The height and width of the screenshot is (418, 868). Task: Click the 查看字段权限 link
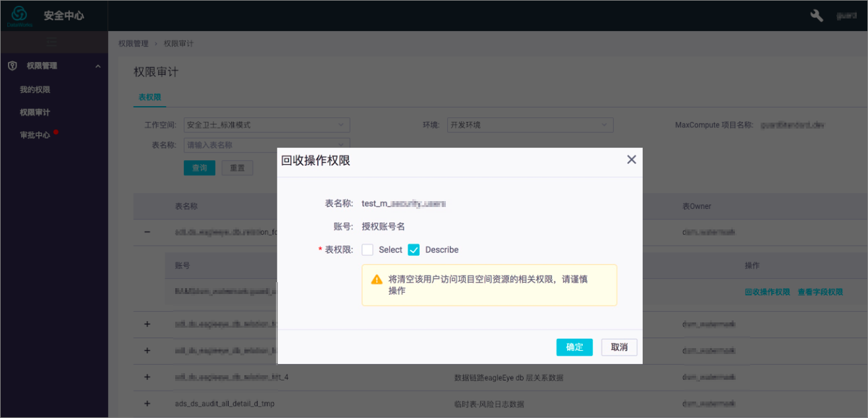pos(820,292)
